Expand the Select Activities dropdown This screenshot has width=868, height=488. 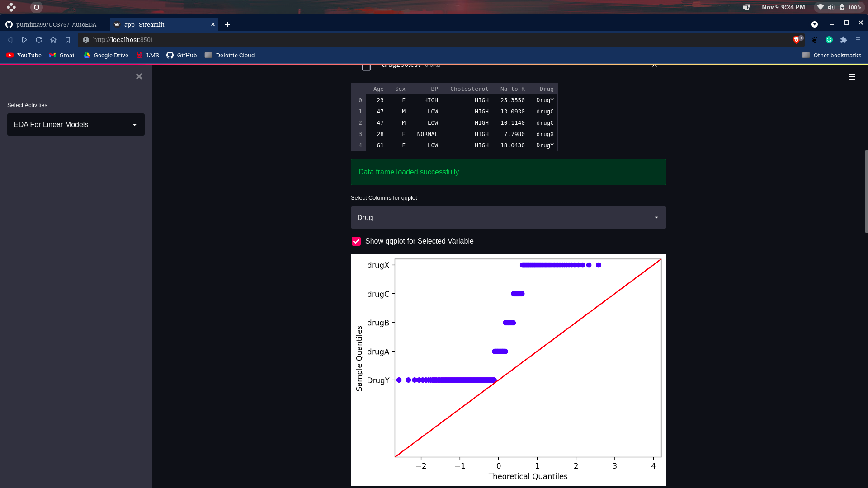[x=76, y=125]
